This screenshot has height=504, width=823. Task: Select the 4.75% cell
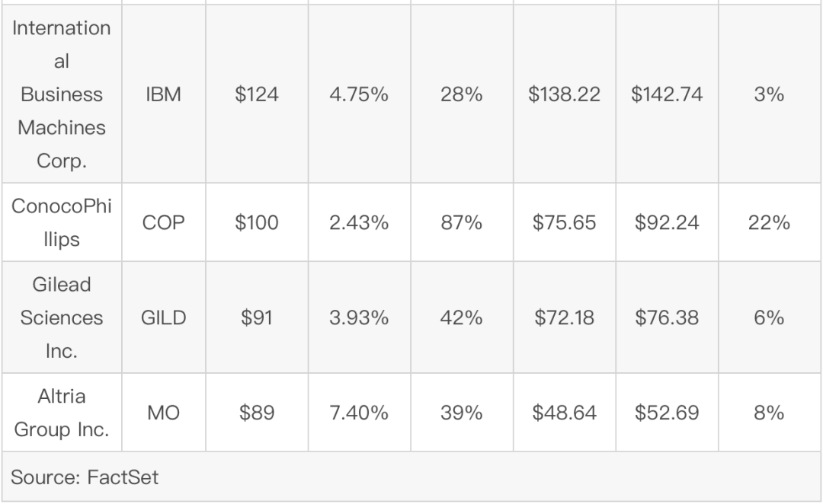tap(359, 94)
